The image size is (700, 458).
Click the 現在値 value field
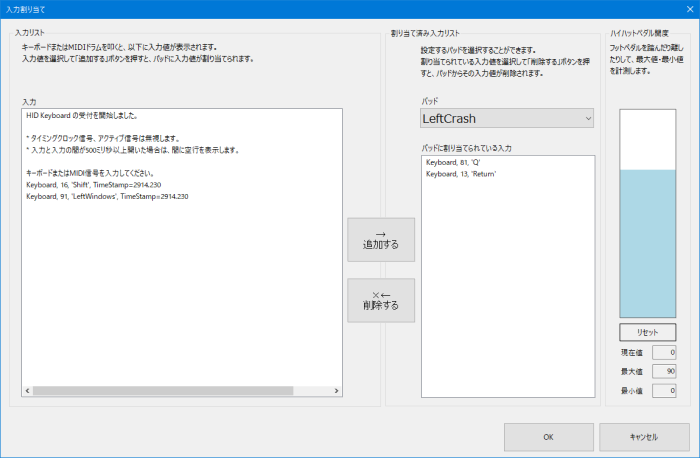pos(664,352)
